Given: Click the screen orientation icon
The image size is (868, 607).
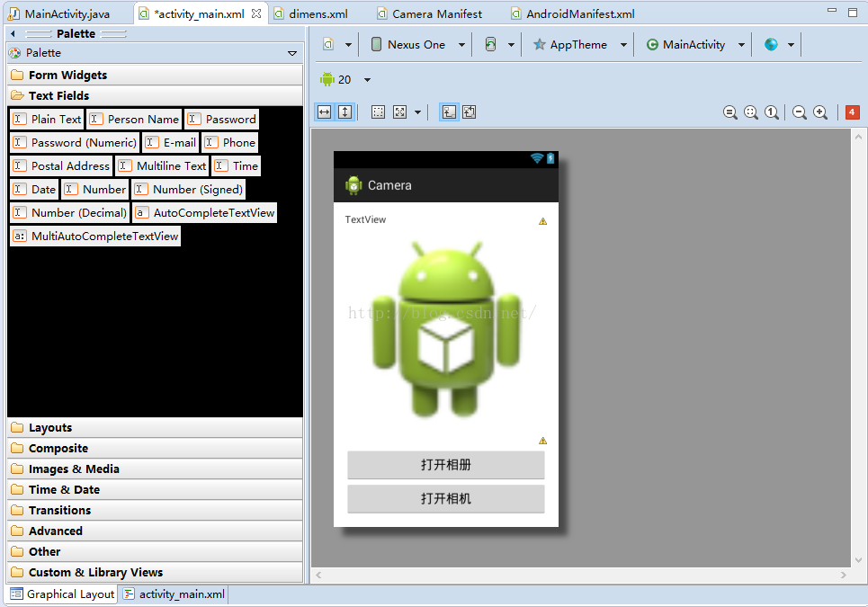Looking at the screenshot, I should (x=490, y=44).
